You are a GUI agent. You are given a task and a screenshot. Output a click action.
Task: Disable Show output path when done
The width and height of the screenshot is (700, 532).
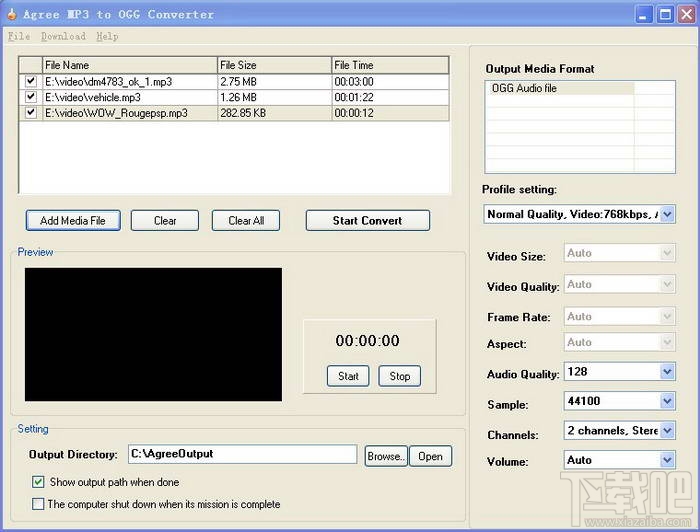tap(38, 482)
